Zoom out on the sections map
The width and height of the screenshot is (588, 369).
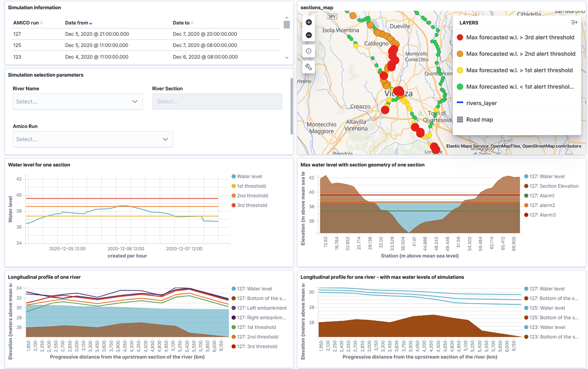coord(308,35)
